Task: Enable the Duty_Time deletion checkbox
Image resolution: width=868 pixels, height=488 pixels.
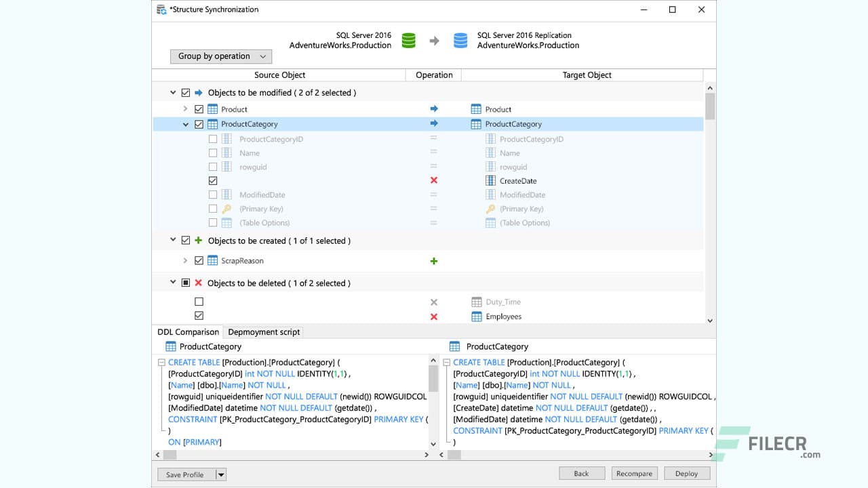Action: 199,301
